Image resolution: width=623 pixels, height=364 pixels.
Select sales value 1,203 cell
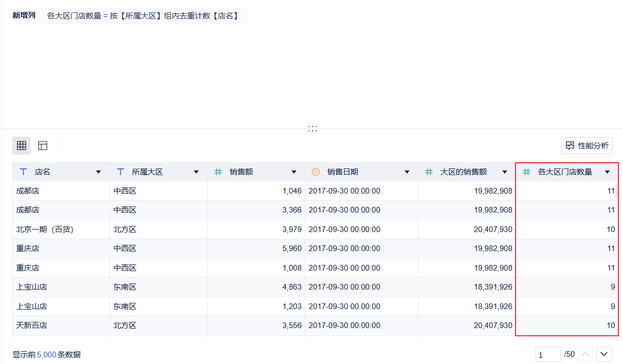[x=256, y=306]
